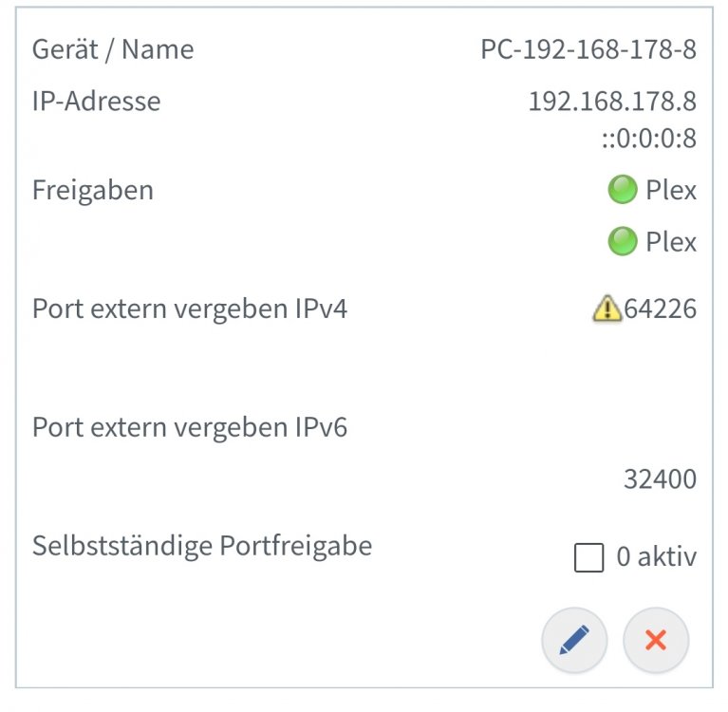This screenshot has height=712, width=728.
Task: Click the 'Selbstständige Portfreigabe' label
Action: 202,546
